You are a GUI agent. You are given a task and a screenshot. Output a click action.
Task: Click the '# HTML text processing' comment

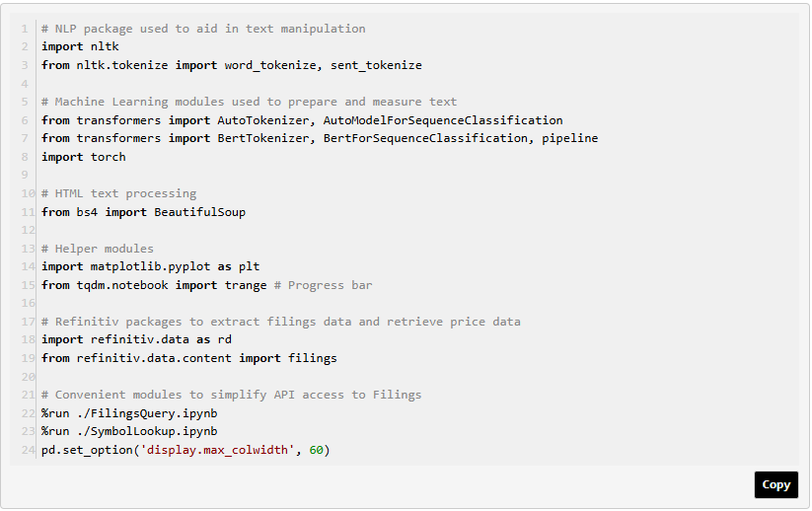tap(119, 193)
